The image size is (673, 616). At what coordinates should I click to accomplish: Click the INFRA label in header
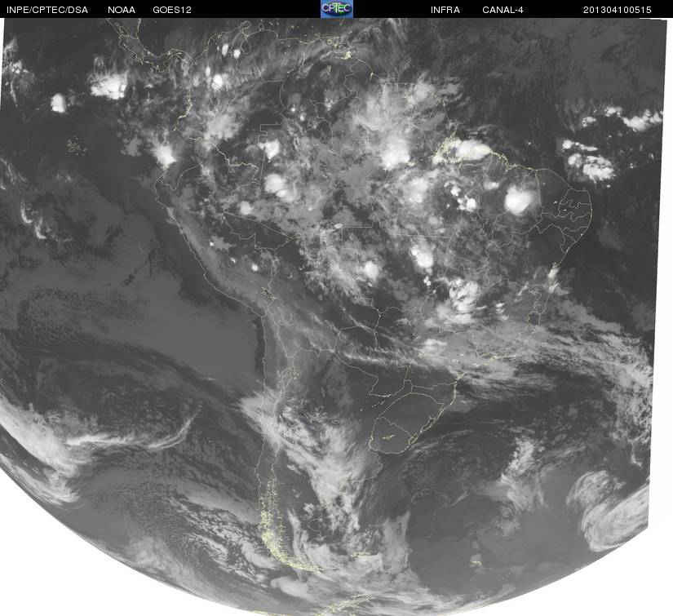pos(445,10)
